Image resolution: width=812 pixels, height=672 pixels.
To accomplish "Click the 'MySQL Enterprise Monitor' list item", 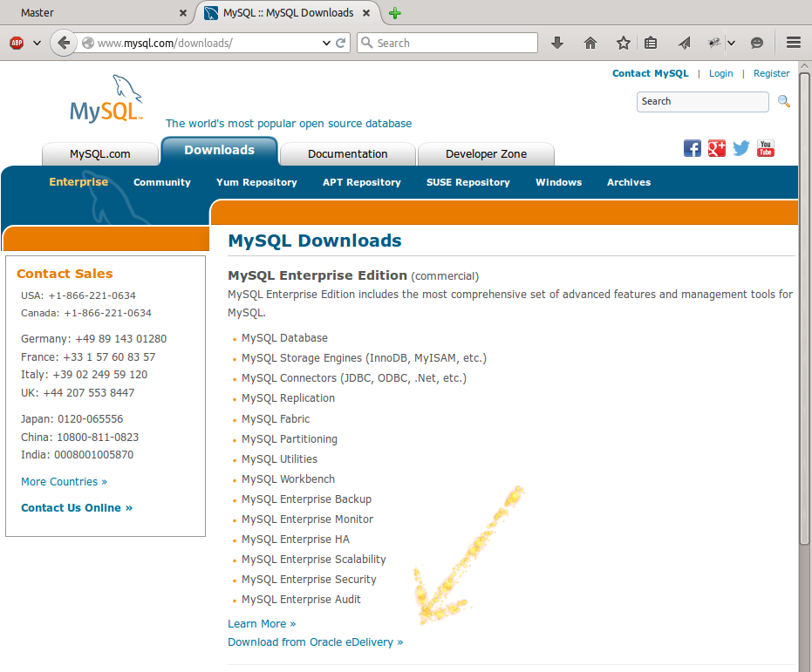I will (307, 519).
